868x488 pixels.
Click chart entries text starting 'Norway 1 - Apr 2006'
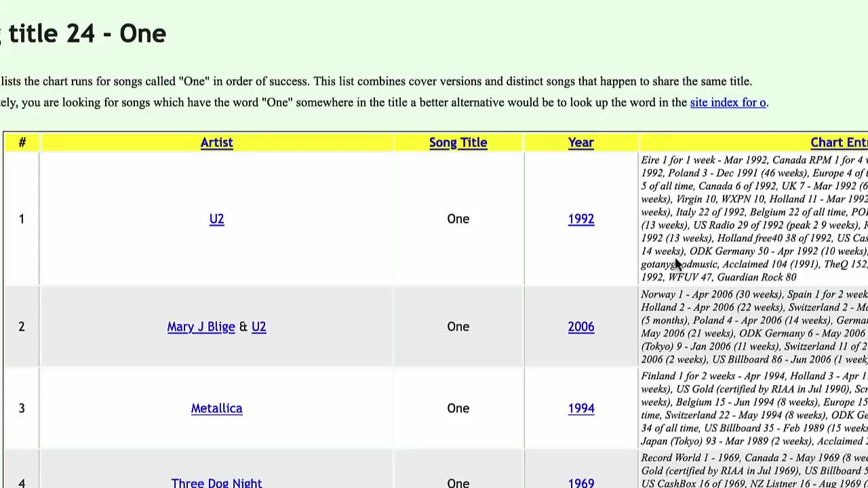[754, 327]
